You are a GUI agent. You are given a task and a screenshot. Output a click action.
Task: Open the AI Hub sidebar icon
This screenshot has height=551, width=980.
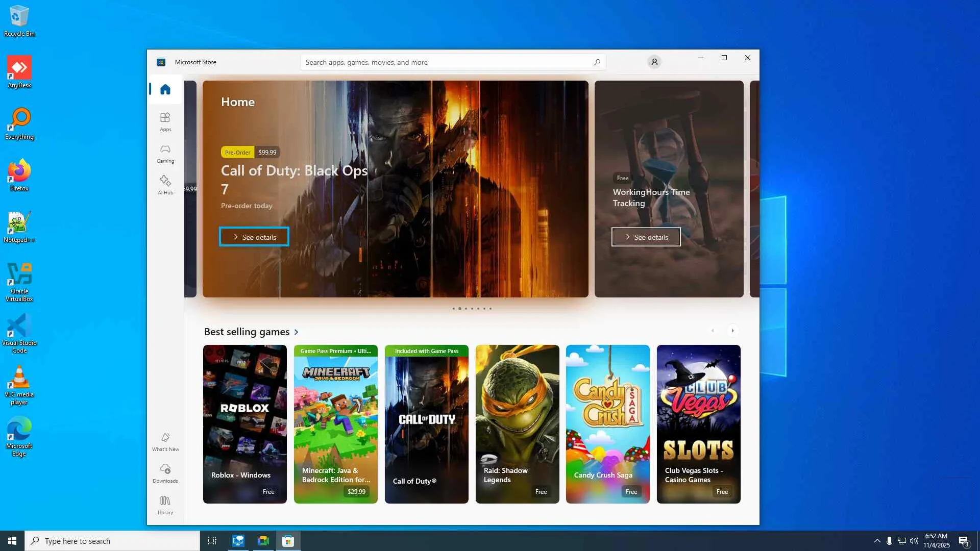[x=165, y=185]
